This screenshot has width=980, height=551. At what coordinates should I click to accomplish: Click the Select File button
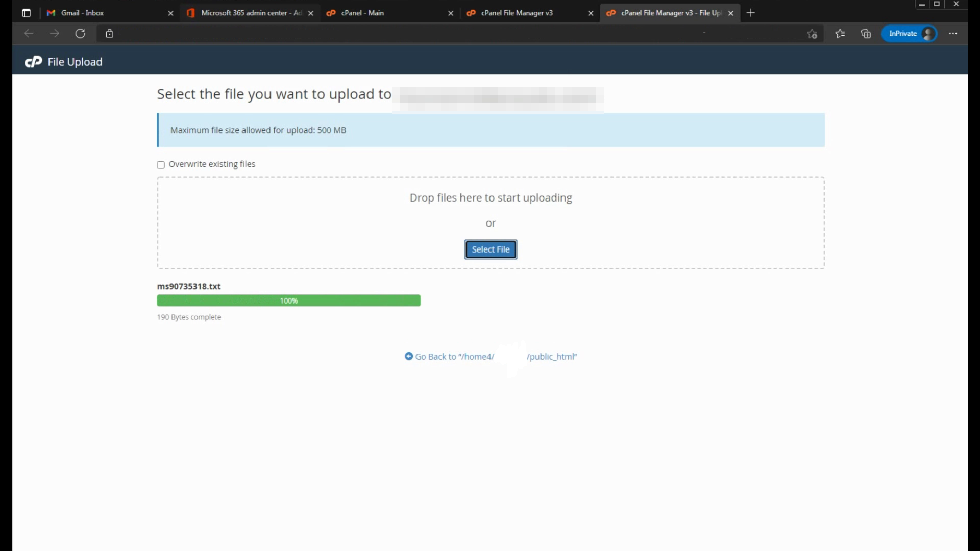coord(491,249)
